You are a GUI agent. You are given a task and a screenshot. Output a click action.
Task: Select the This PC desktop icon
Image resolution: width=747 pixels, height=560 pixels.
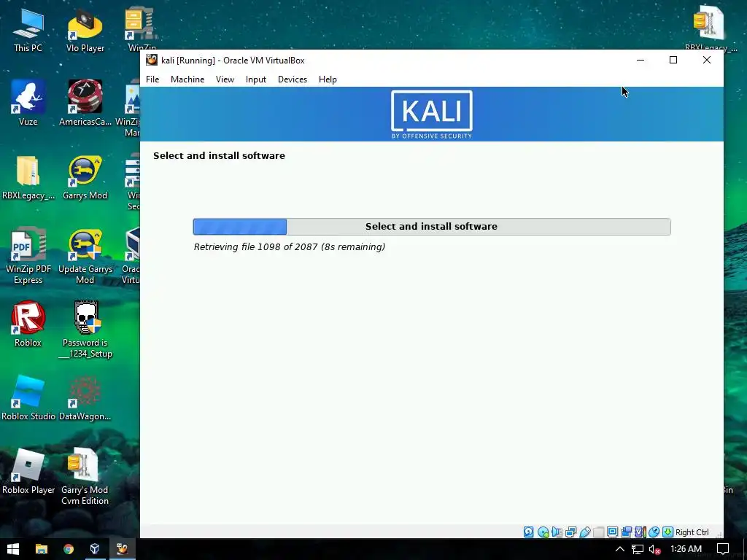click(28, 29)
